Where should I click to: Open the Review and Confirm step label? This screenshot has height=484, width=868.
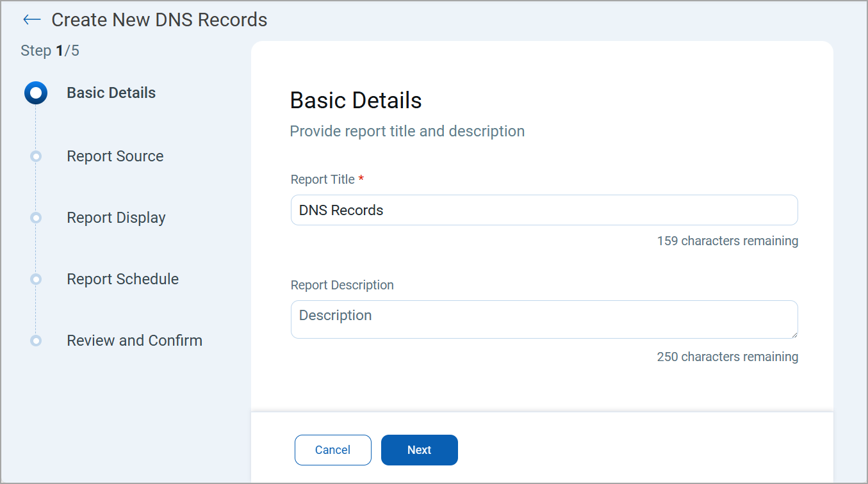tap(135, 341)
